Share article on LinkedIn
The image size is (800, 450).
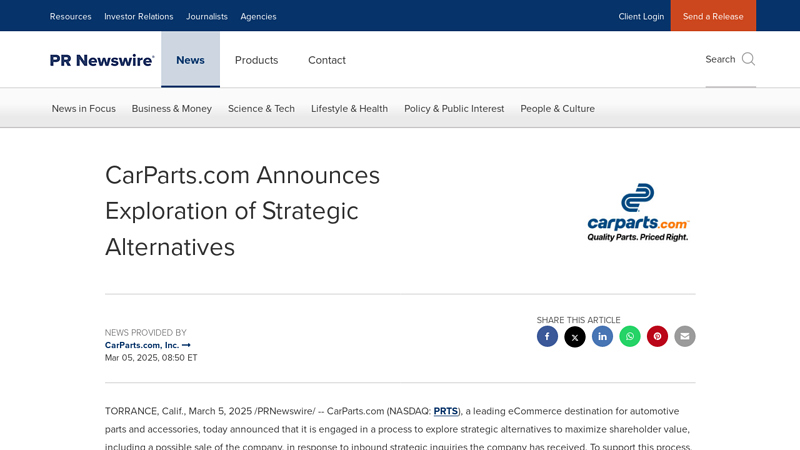pyautogui.click(x=602, y=336)
